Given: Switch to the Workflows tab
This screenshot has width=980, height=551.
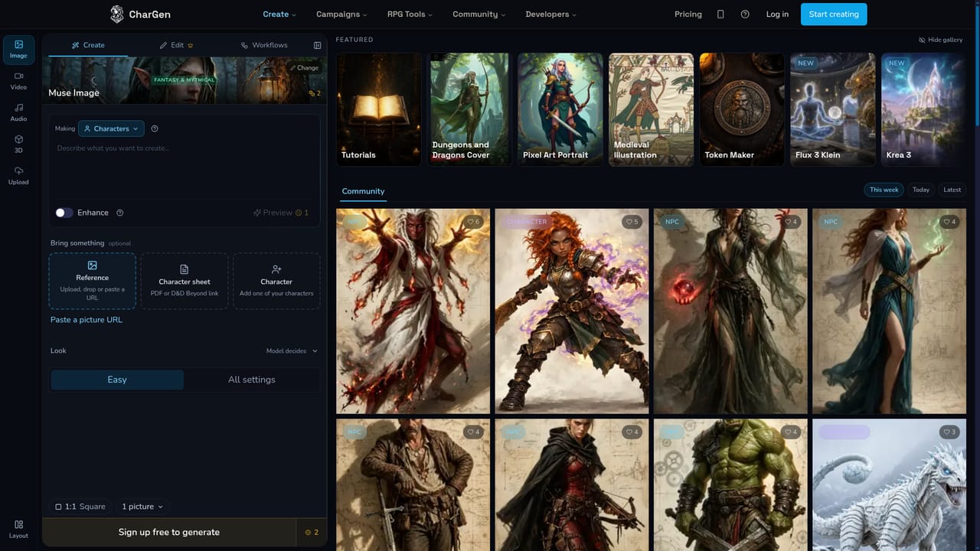Looking at the screenshot, I should 264,45.
